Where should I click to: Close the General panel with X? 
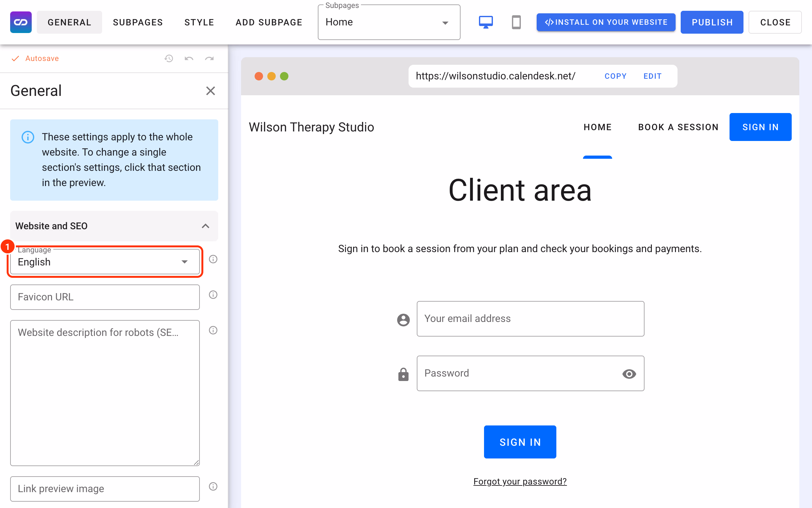[210, 91]
